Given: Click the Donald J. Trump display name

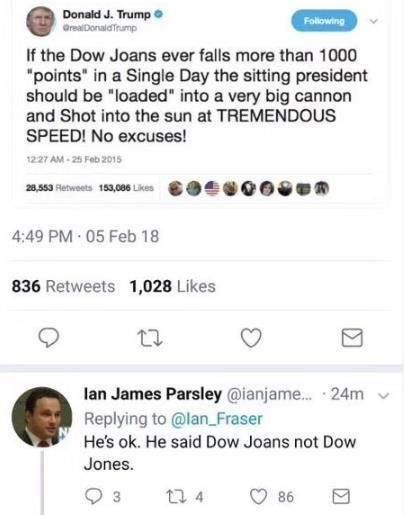Looking at the screenshot, I should [x=107, y=15].
